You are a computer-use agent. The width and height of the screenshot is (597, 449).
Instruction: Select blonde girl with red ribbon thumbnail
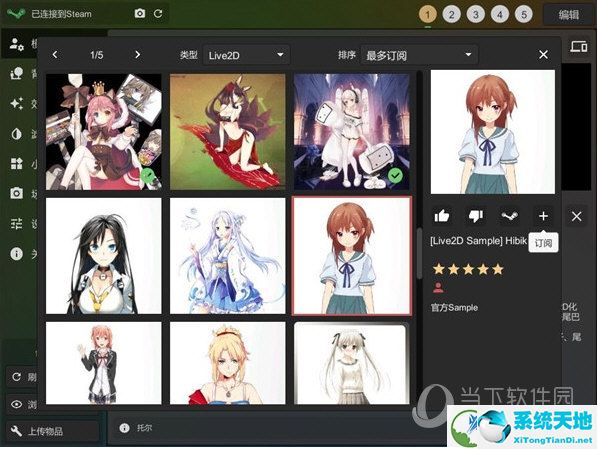tap(228, 363)
